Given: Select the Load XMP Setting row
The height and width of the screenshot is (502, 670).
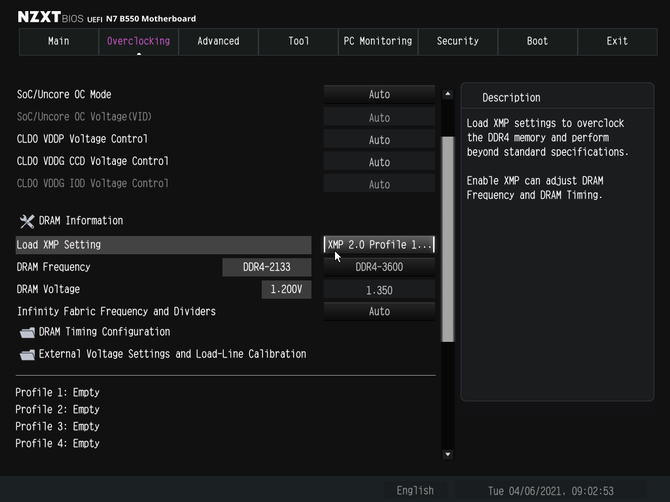Looking at the screenshot, I should [163, 245].
